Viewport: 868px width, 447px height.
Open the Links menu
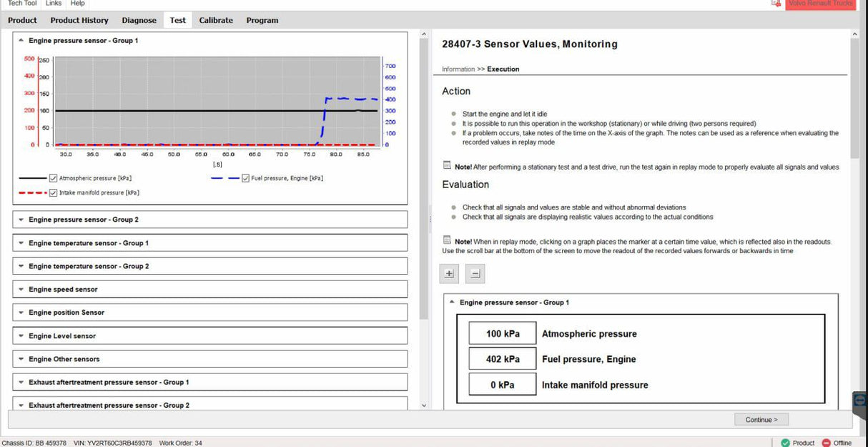point(54,4)
